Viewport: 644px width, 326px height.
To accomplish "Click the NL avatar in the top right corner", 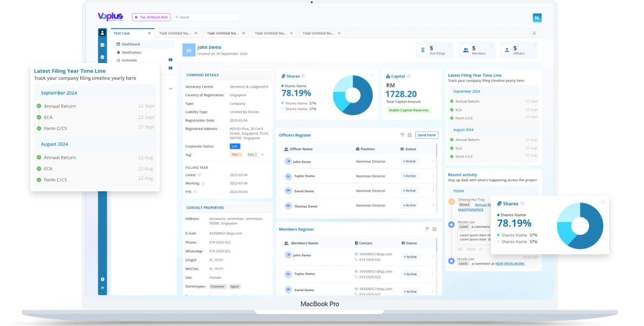I will click(537, 17).
